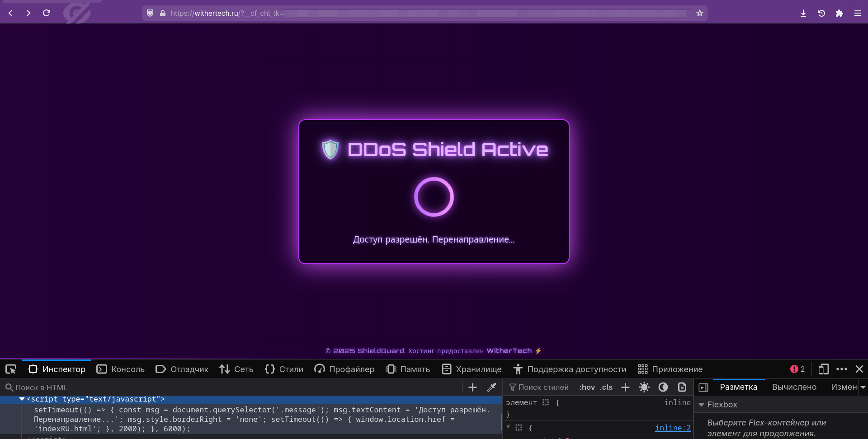Toggle responsive design mode icon
Image resolution: width=868 pixels, height=439 pixels.
[x=823, y=369]
